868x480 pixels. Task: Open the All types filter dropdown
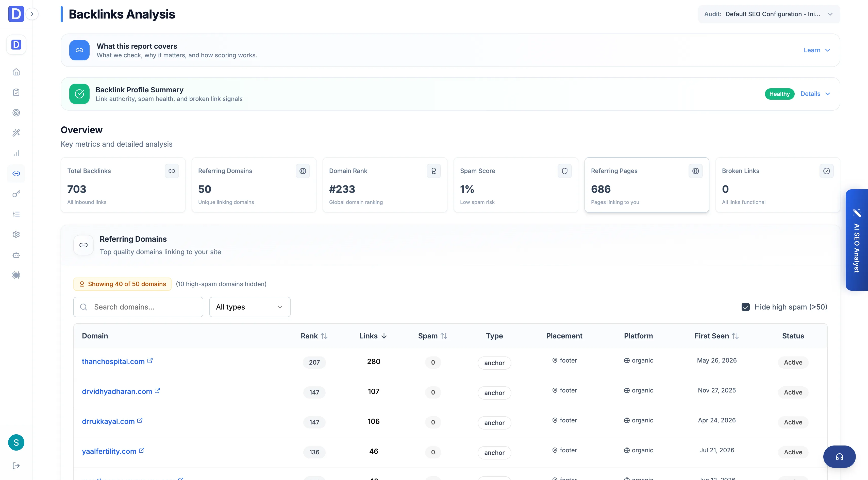coord(250,307)
